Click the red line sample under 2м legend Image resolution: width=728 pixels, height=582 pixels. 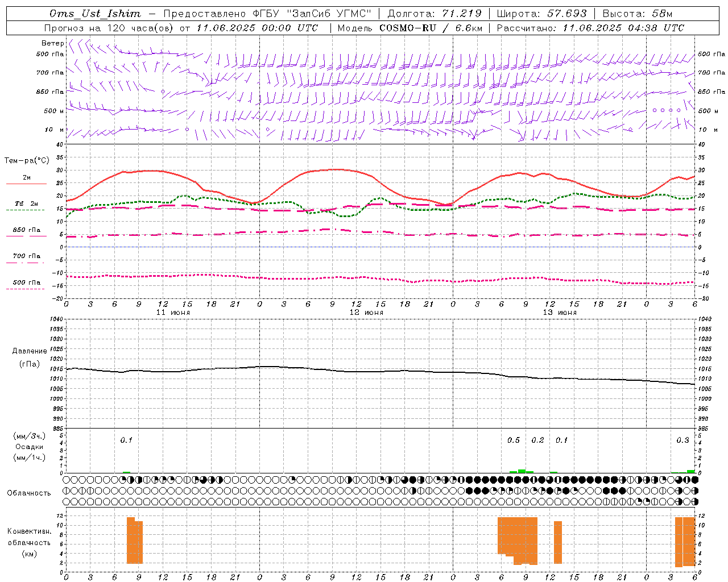click(x=26, y=184)
